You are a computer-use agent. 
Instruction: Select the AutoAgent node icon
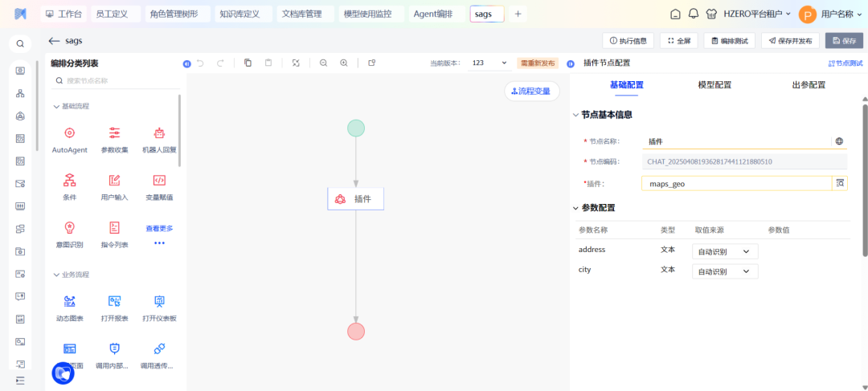(x=70, y=133)
